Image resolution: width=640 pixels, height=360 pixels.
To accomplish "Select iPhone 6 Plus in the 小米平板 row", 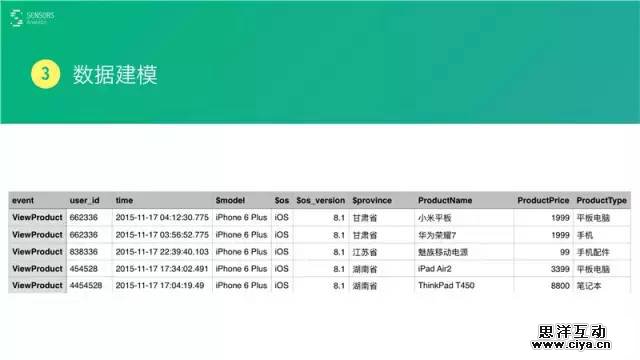I will click(x=241, y=218).
